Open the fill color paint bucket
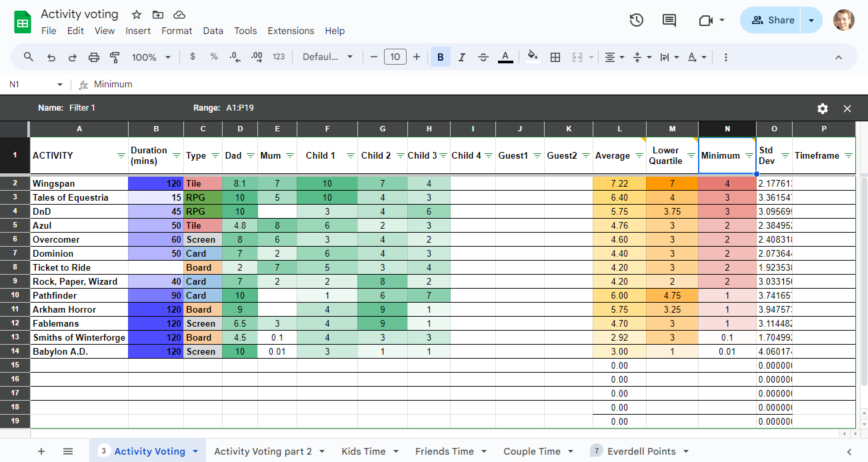The width and height of the screenshot is (868, 462). (532, 57)
